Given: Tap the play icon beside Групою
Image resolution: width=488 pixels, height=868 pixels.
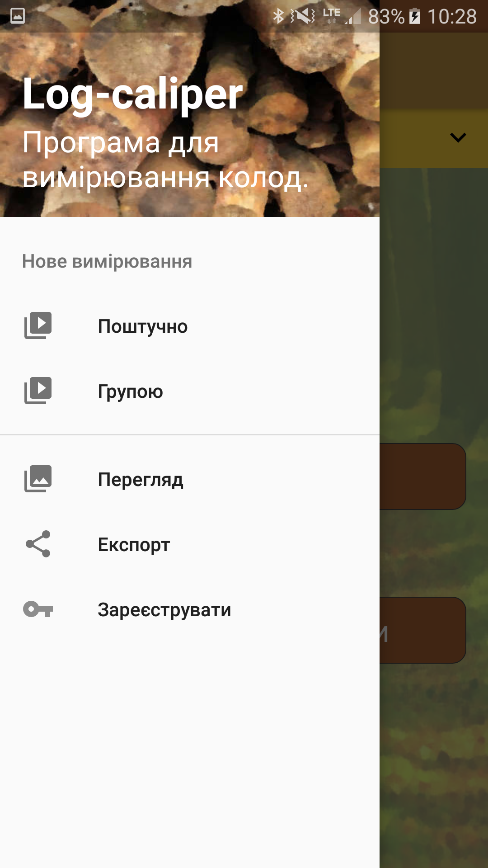Looking at the screenshot, I should 38,391.
